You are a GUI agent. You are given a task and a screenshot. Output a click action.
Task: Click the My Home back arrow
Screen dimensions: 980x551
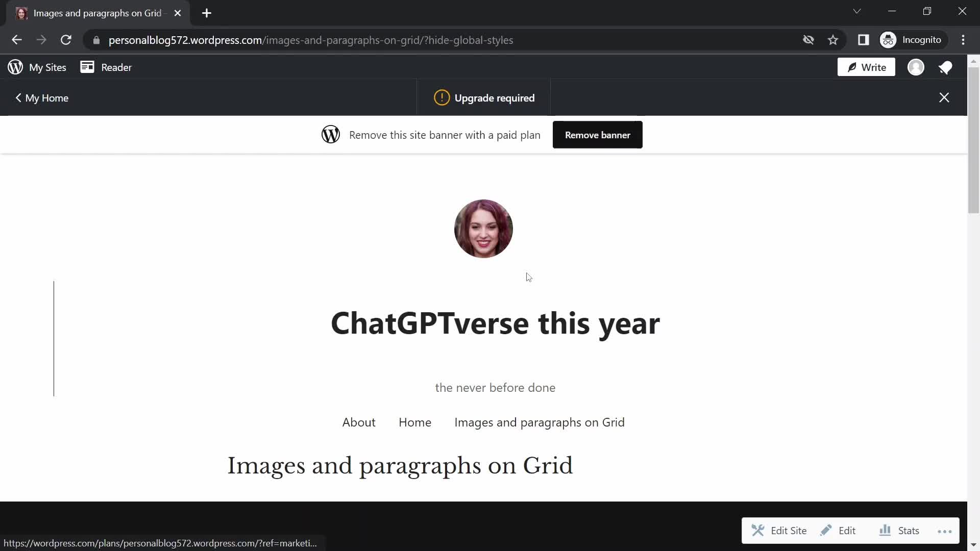pyautogui.click(x=17, y=97)
